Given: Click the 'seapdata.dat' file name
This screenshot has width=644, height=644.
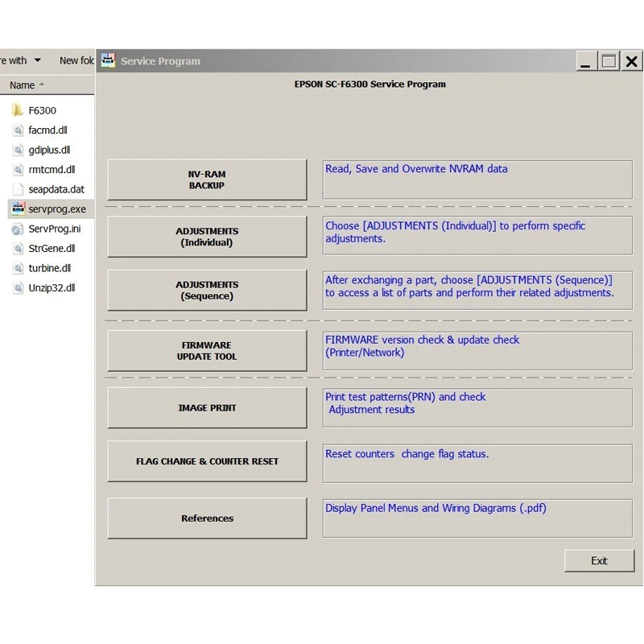Looking at the screenshot, I should (x=56, y=189).
